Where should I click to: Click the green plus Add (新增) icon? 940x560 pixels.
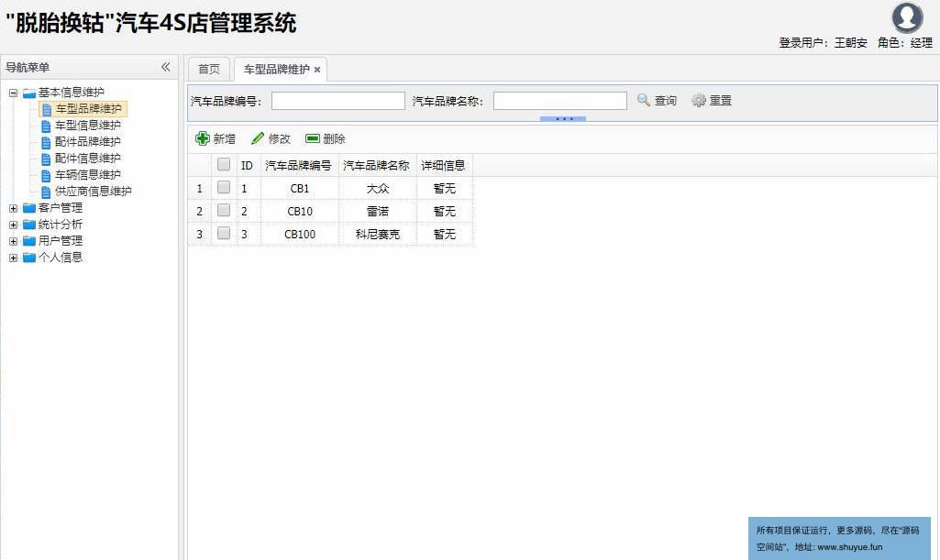click(203, 138)
